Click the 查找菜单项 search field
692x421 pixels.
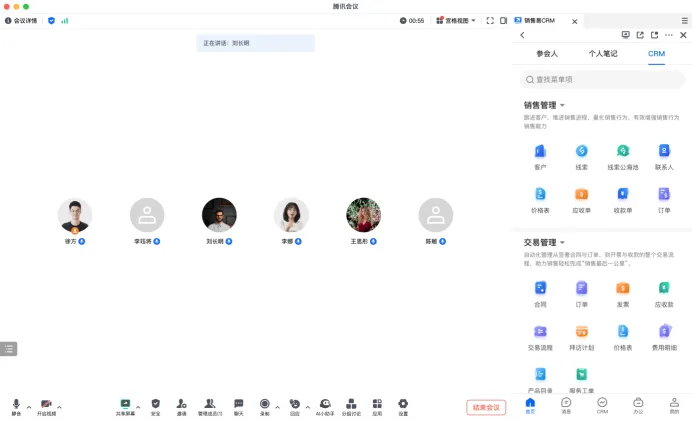point(603,79)
